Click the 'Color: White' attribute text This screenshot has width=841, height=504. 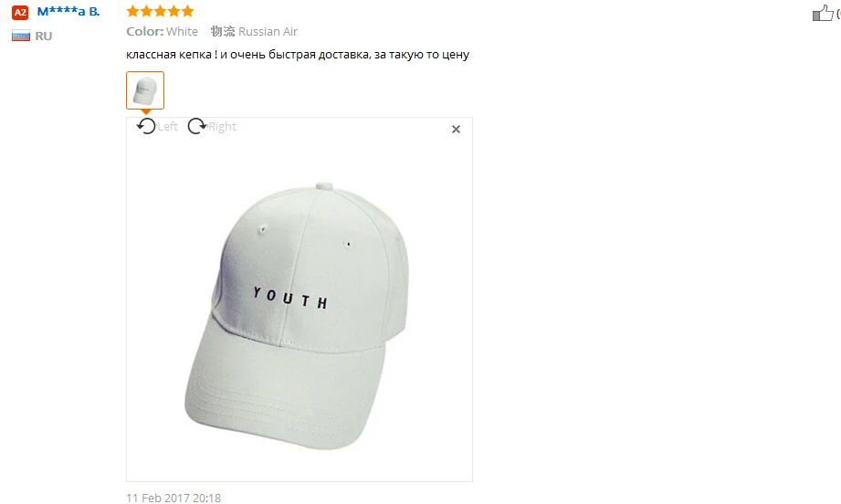[162, 32]
